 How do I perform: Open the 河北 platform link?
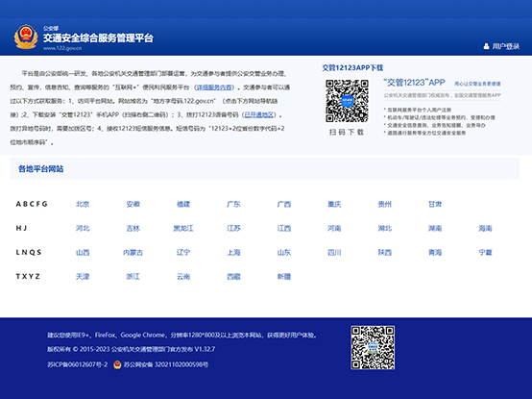83,228
